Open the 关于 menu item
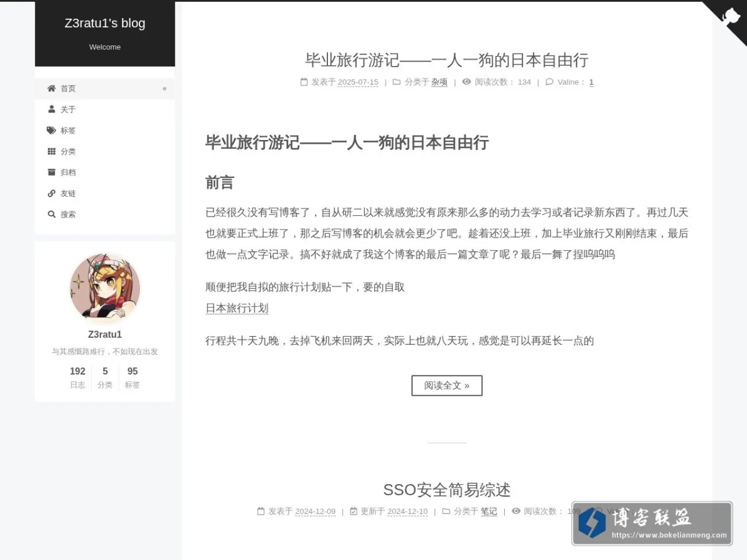 105,110
